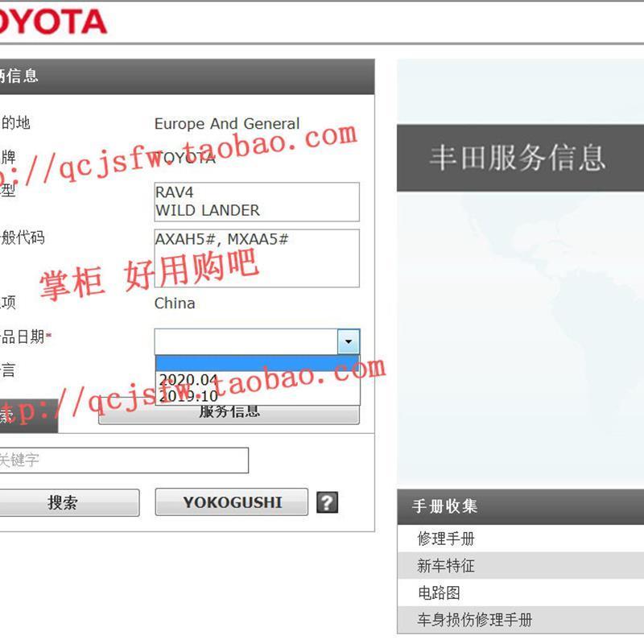The image size is (644, 644).
Task: Open the production date dropdown arrow
Action: click(349, 341)
